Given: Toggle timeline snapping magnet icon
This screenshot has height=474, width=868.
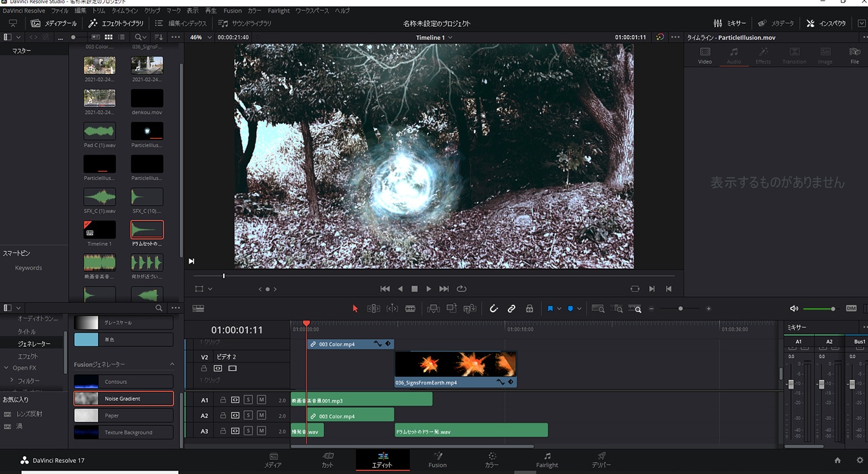Looking at the screenshot, I should tap(494, 308).
